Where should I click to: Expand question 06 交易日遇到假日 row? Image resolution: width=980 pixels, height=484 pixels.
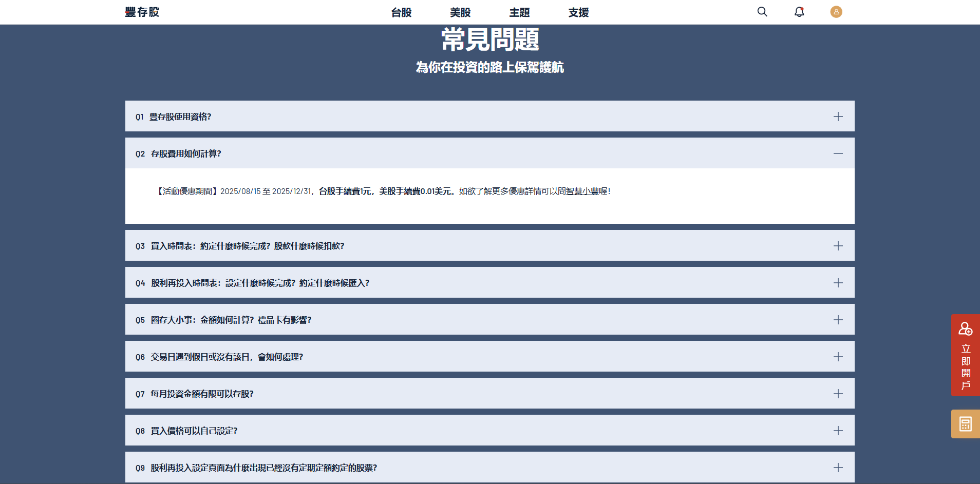click(838, 356)
